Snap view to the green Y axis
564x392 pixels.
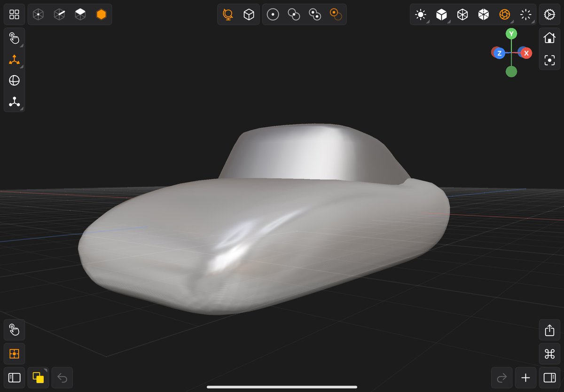[511, 34]
